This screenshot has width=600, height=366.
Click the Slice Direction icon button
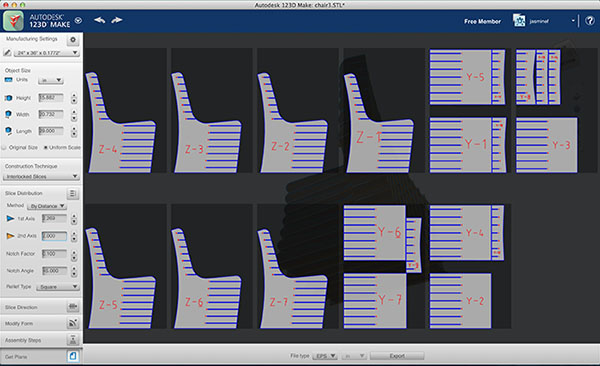[x=73, y=307]
